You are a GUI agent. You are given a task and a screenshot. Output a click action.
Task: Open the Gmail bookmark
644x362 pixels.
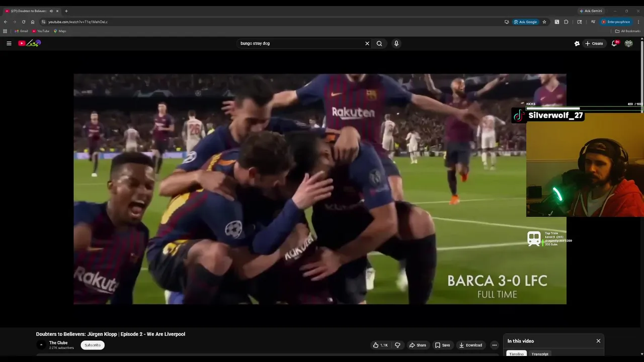(x=21, y=31)
